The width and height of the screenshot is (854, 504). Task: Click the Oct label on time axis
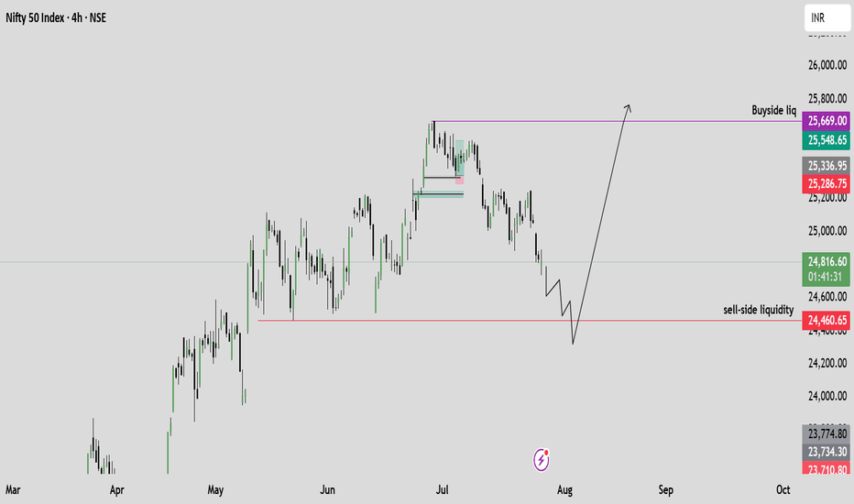pos(783,490)
